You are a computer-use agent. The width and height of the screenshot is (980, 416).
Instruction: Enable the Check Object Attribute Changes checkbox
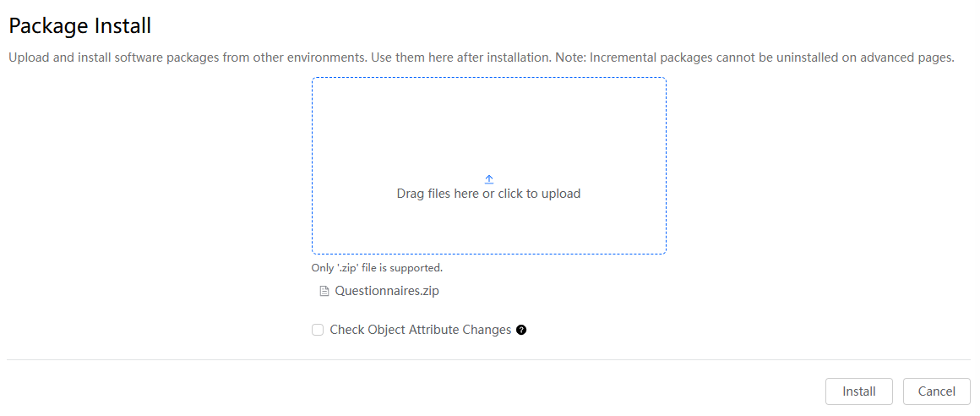(x=318, y=331)
